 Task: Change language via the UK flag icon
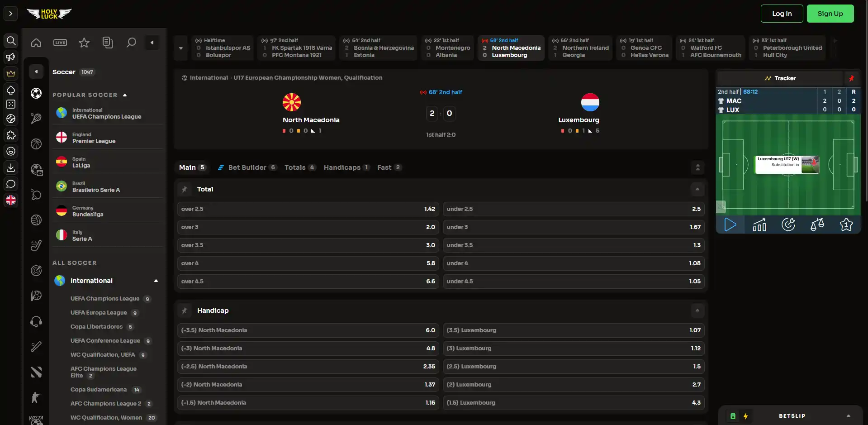[x=11, y=200]
